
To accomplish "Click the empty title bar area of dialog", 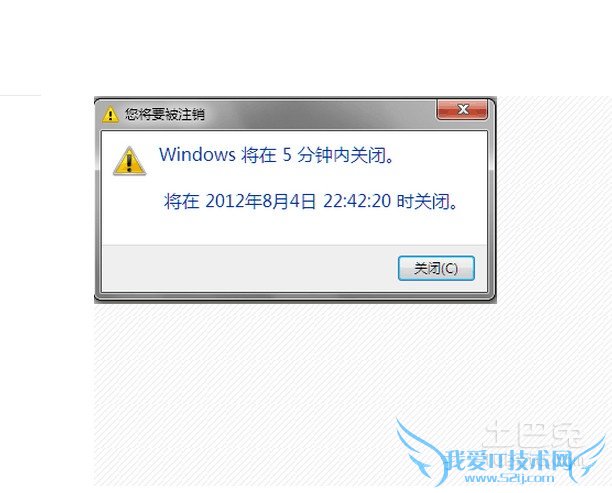I will tap(320, 114).
